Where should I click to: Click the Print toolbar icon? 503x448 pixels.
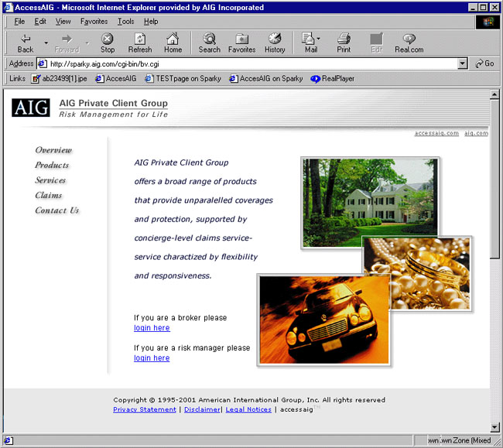(344, 39)
